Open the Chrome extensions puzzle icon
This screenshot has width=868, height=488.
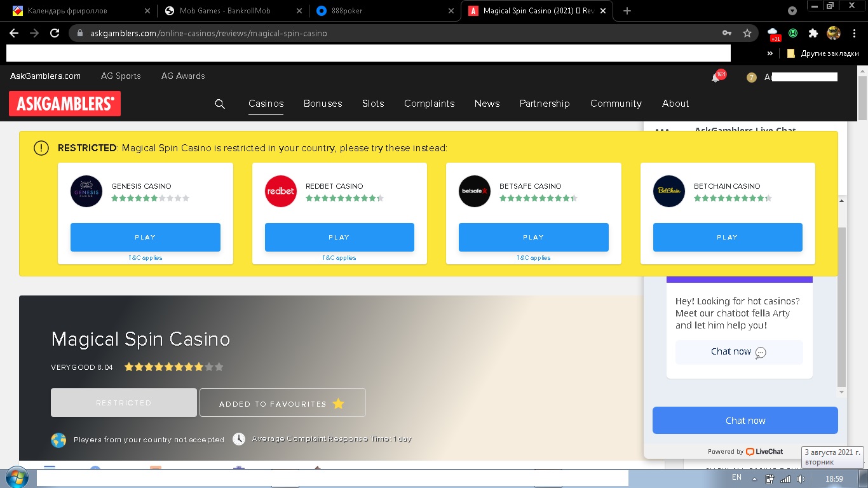[813, 33]
